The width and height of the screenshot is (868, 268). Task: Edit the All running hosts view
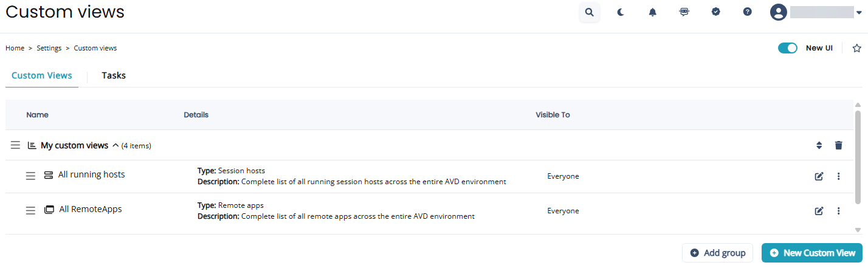pyautogui.click(x=819, y=176)
